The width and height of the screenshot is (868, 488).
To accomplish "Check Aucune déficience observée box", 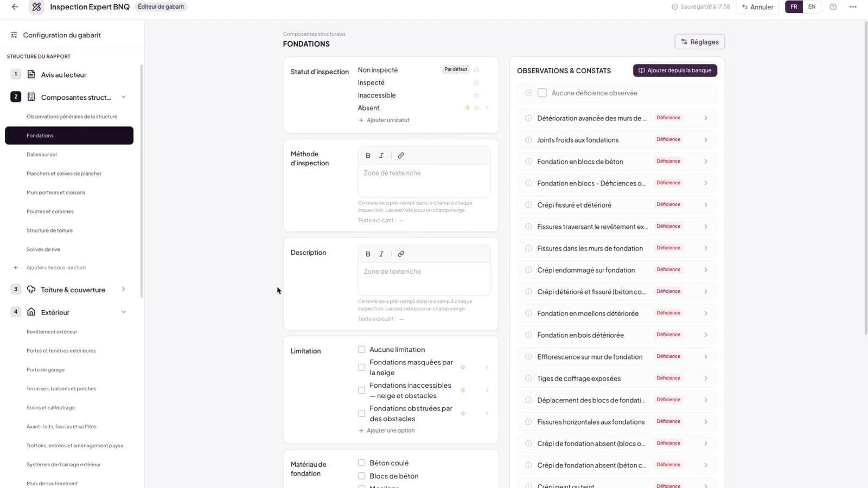I will [542, 93].
